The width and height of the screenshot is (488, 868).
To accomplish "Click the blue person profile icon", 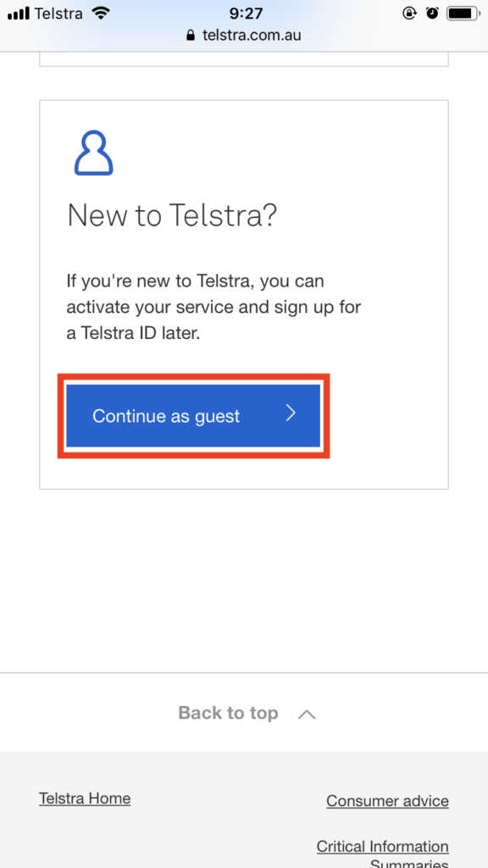I will coord(94,153).
